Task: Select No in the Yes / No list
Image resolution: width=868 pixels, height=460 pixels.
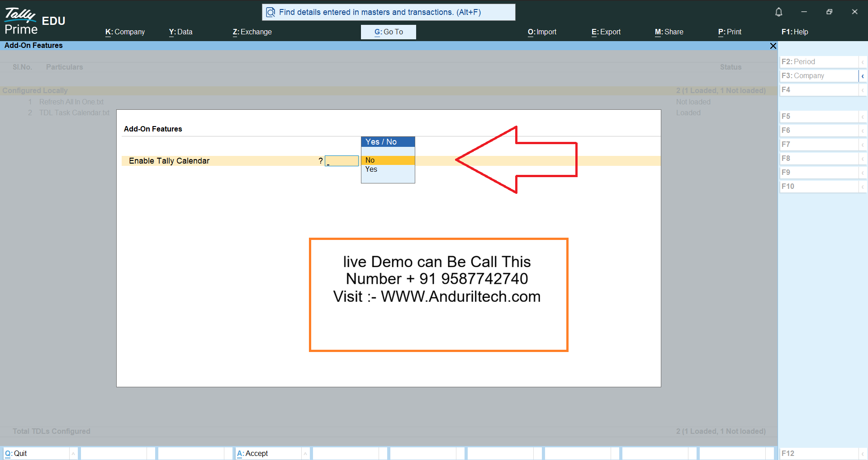Action: [x=388, y=160]
